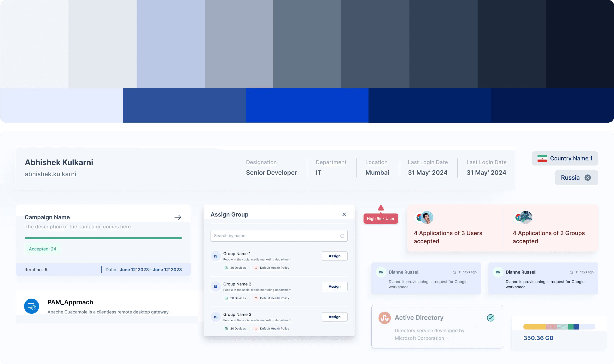
Task: Toggle the Active Directory checkmark
Action: (x=491, y=318)
